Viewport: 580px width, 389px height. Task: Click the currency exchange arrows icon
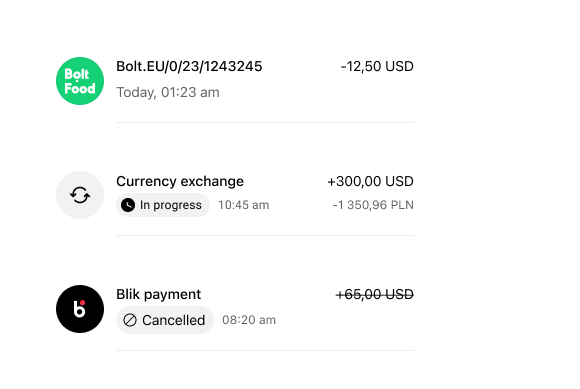pos(80,195)
